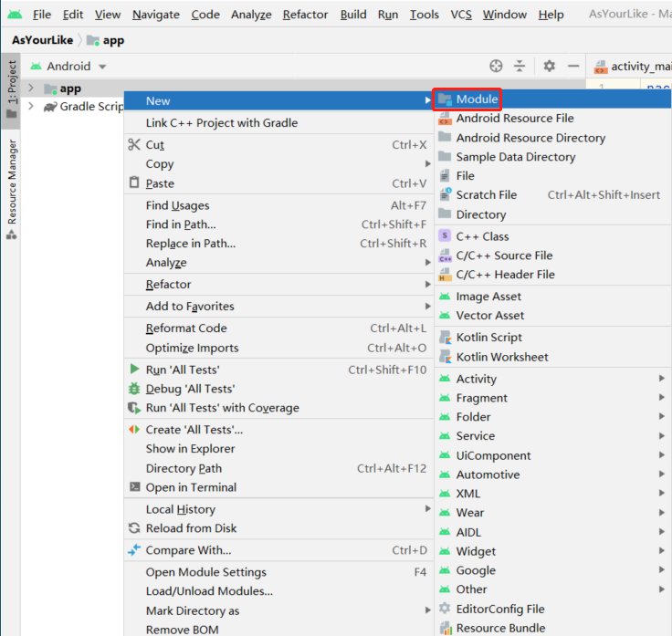Viewport: 672px width, 636px height.
Task: Open the Navigate menu
Action: (155, 15)
